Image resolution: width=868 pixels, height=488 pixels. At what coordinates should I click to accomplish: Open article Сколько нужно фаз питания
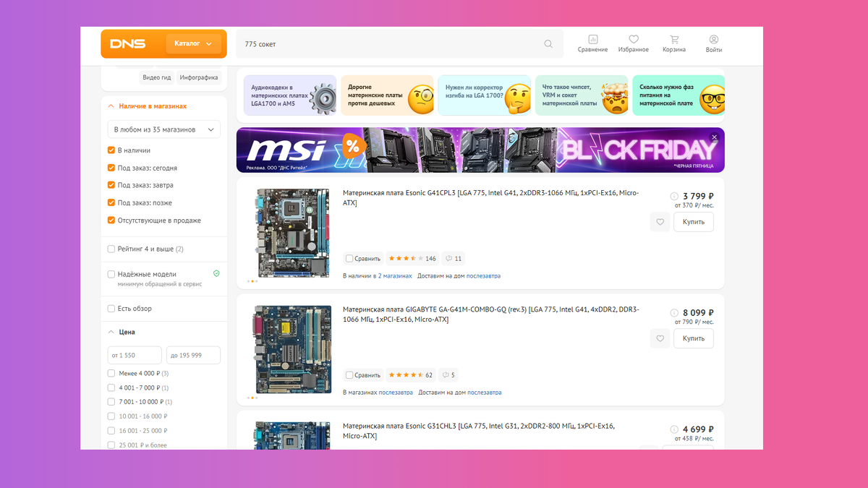[x=678, y=95]
